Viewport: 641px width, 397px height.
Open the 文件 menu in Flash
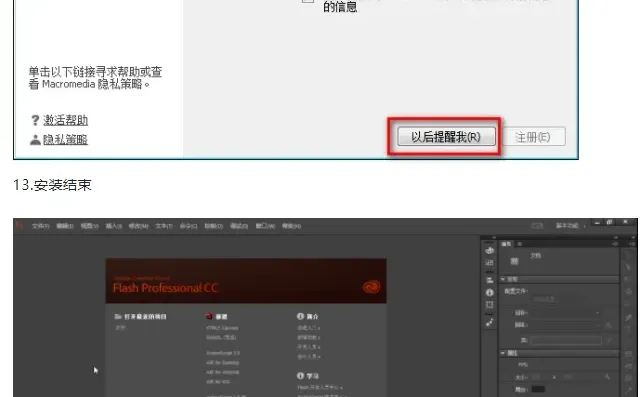click(x=40, y=226)
